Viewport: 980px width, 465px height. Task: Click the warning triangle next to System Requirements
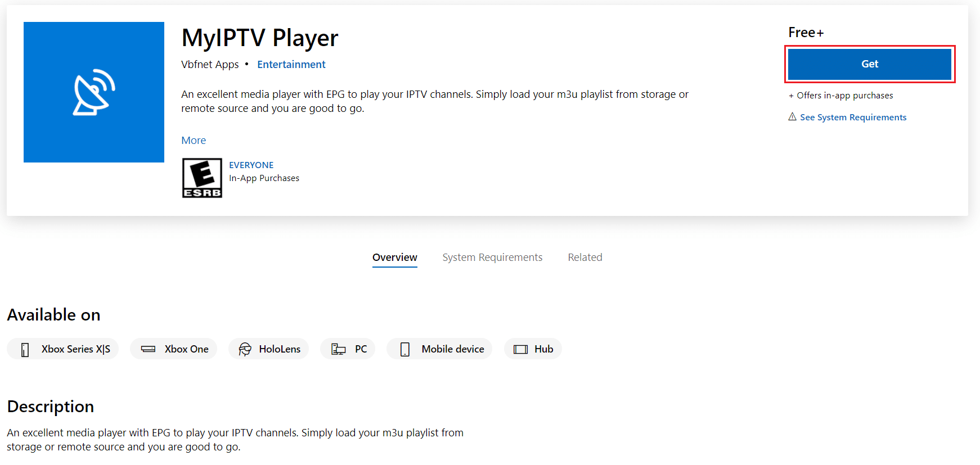coord(792,117)
